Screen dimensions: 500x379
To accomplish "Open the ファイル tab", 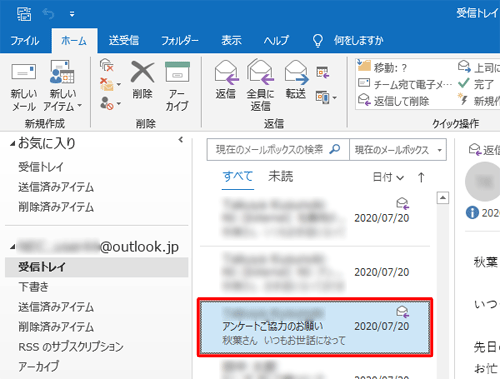I will 25,41.
